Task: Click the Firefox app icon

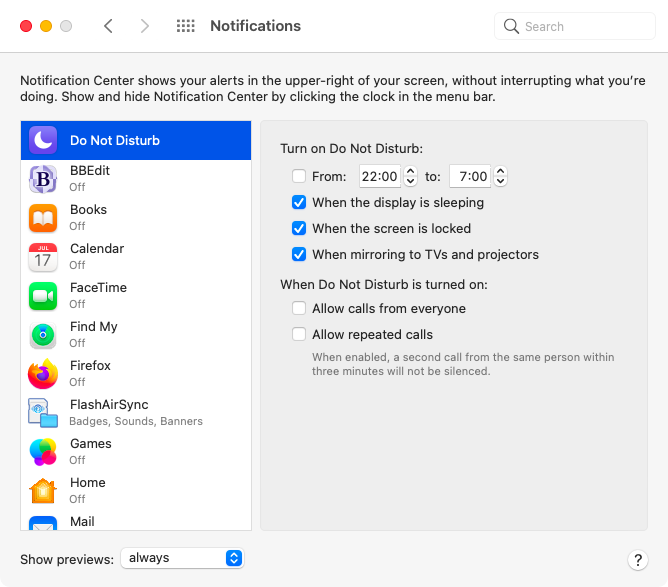Action: [43, 374]
